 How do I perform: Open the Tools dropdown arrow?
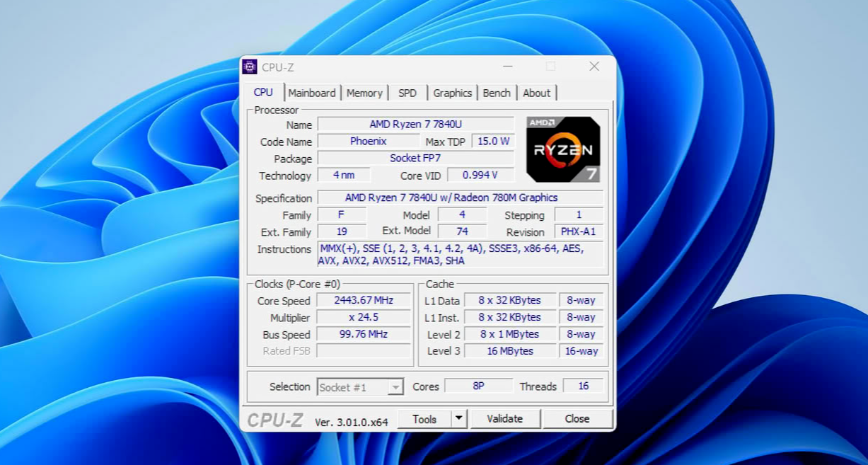pyautogui.click(x=459, y=419)
